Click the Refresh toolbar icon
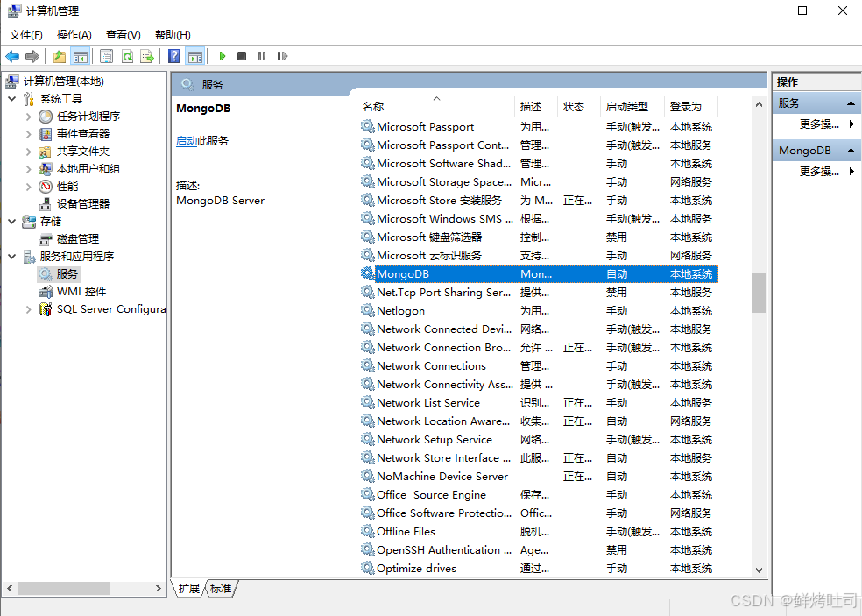This screenshot has height=616, width=862. pos(128,56)
